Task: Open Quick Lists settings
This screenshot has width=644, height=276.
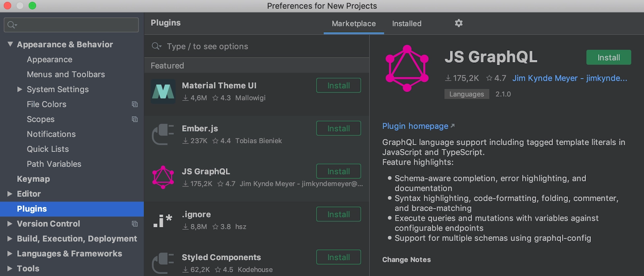Action: [x=48, y=149]
